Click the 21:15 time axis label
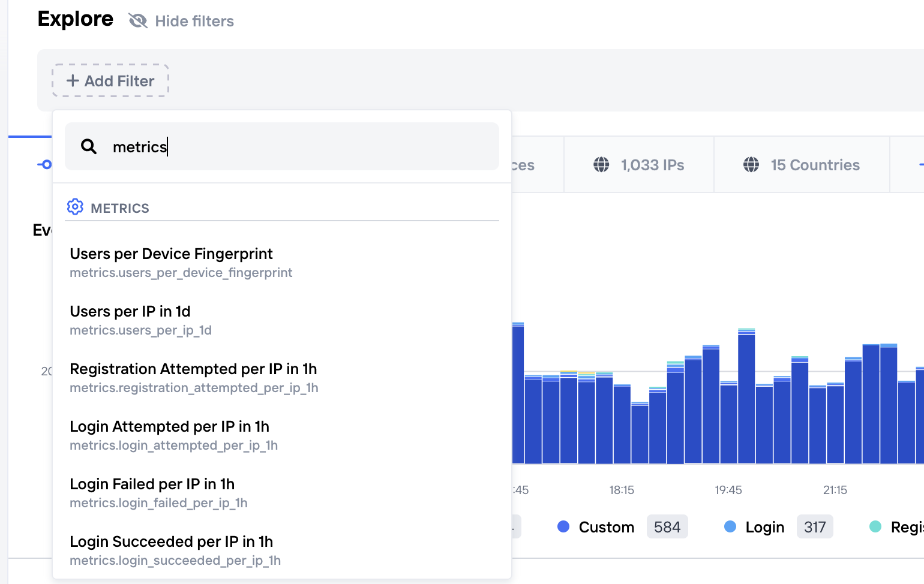 click(835, 490)
